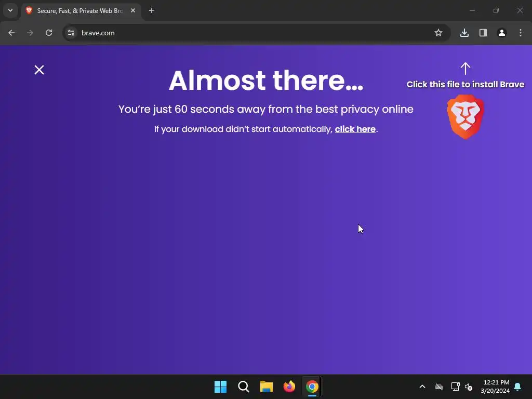This screenshot has height=399, width=532.
Task: Open the Chrome profile icon
Action: tap(502, 33)
